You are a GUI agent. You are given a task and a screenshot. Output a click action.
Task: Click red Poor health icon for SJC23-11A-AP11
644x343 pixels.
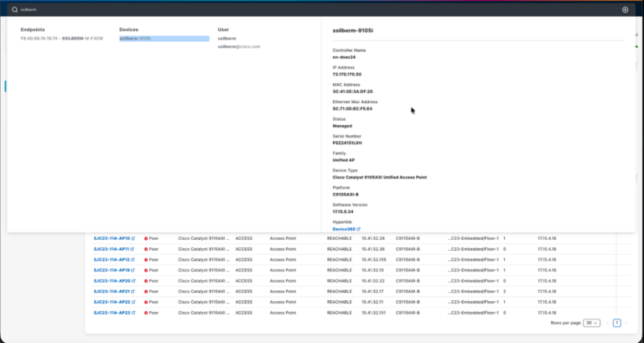(146, 249)
